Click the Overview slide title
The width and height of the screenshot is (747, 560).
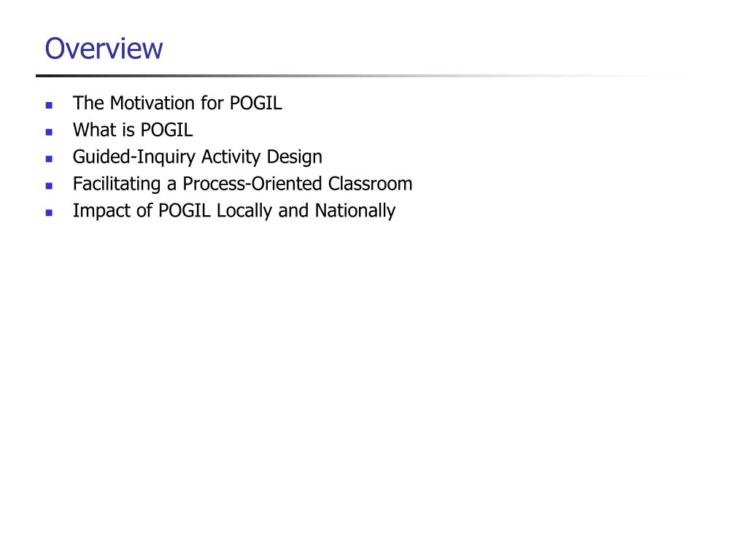[104, 49]
